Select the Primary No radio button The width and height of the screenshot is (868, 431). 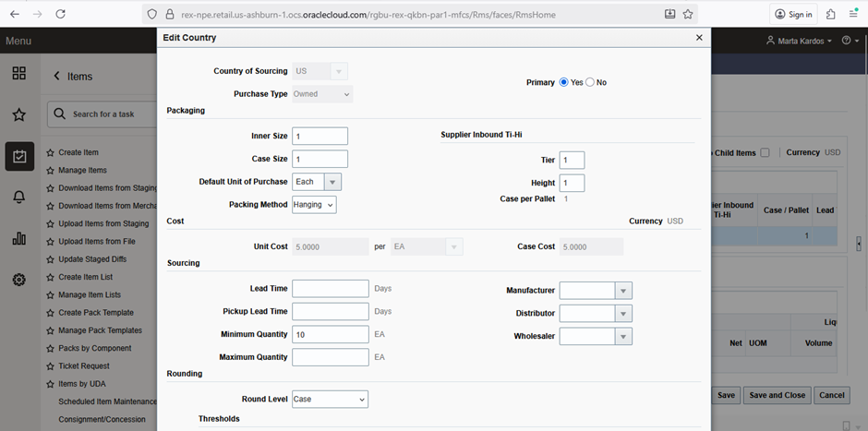pos(590,82)
